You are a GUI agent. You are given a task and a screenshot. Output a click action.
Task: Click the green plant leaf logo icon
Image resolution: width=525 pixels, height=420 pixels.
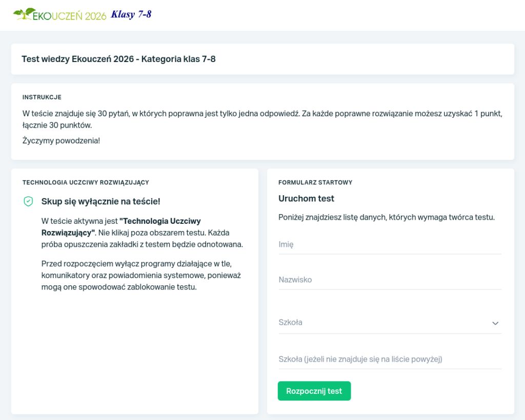[23, 14]
